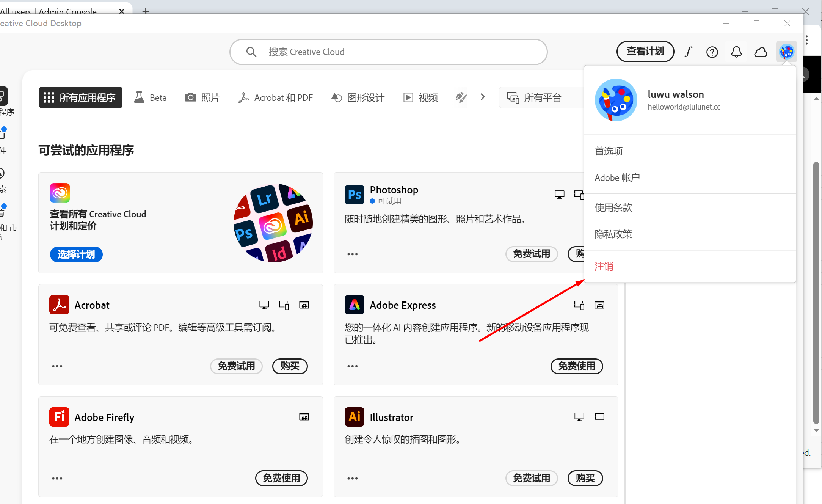
Task: Click Acrobat's 免费试用 button
Action: coord(236,366)
